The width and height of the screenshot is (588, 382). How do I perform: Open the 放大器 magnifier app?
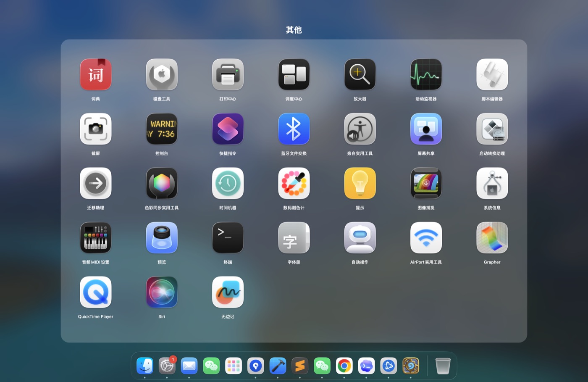360,74
